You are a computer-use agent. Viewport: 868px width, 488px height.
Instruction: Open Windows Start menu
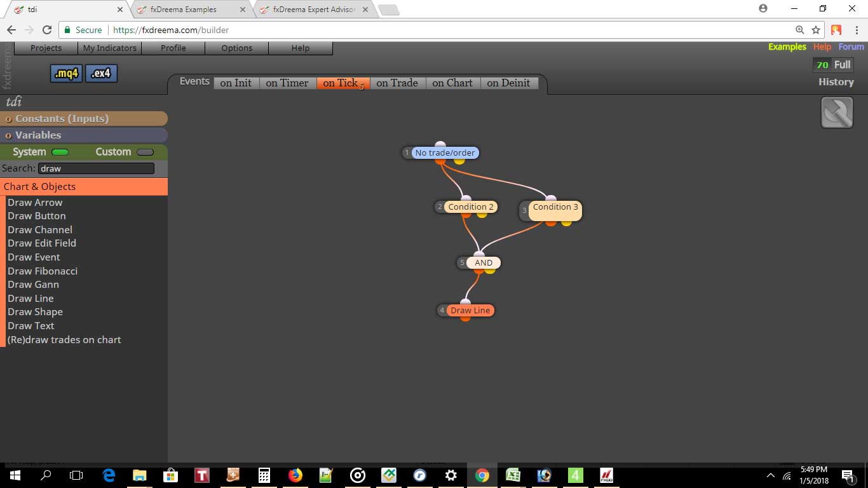pos(14,475)
